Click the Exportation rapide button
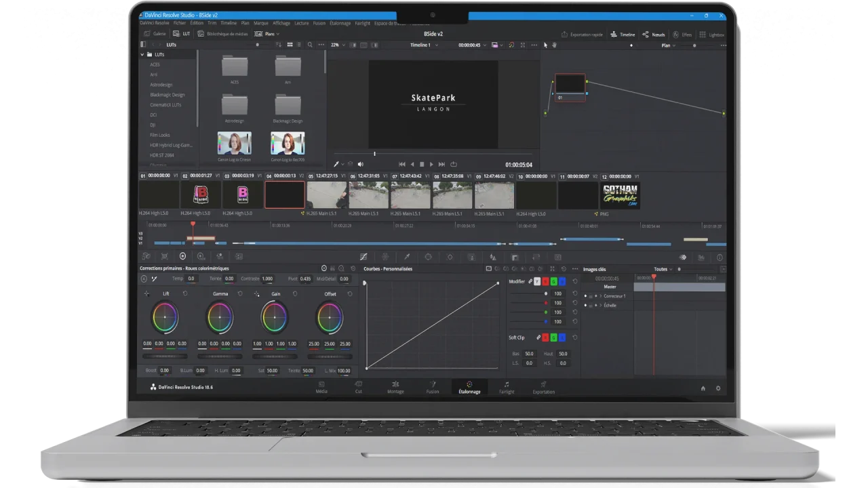Screen dimensions: 868x488 pos(583,35)
